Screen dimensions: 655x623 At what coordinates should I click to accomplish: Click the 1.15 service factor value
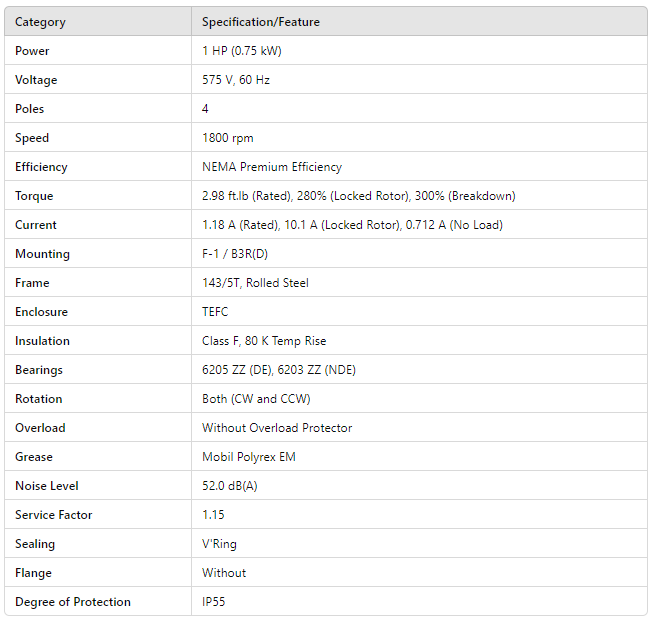tap(213, 515)
